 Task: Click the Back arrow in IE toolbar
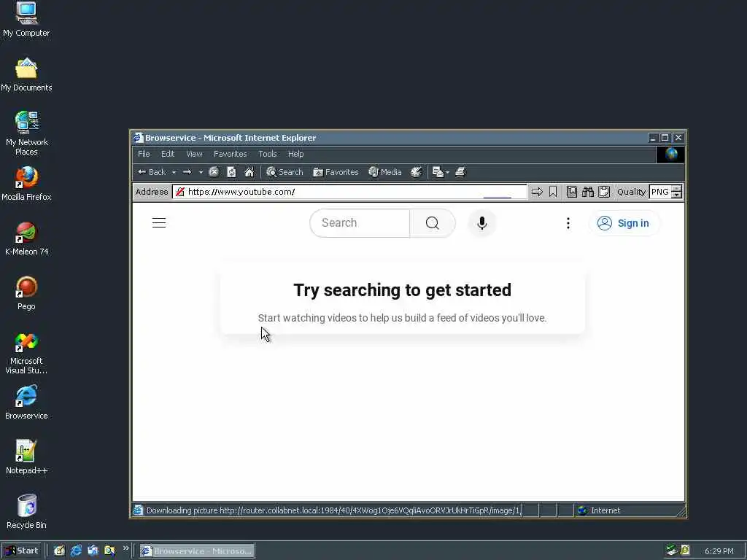pos(151,172)
